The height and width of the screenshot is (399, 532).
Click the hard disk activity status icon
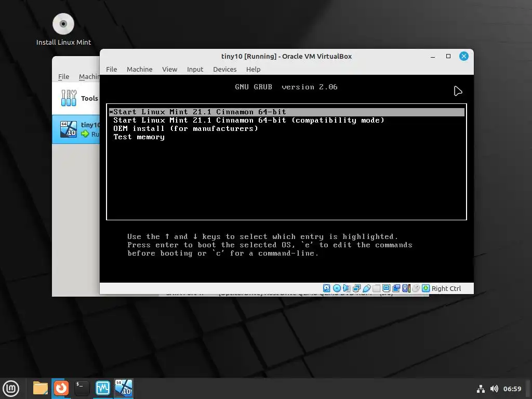[x=326, y=288]
